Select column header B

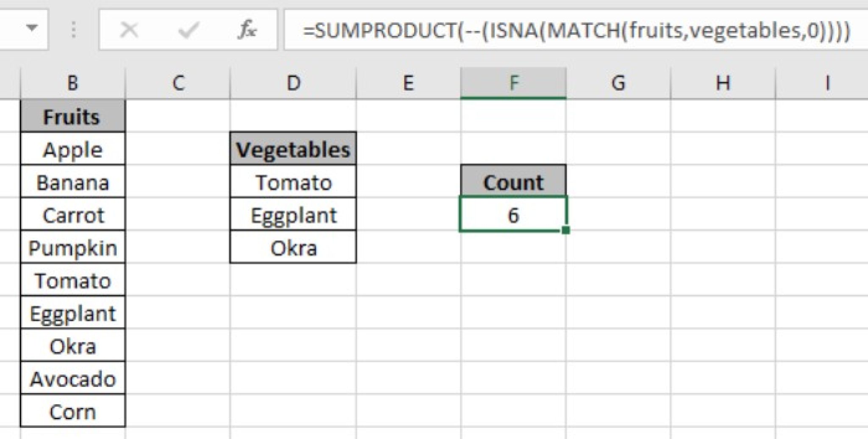point(72,83)
